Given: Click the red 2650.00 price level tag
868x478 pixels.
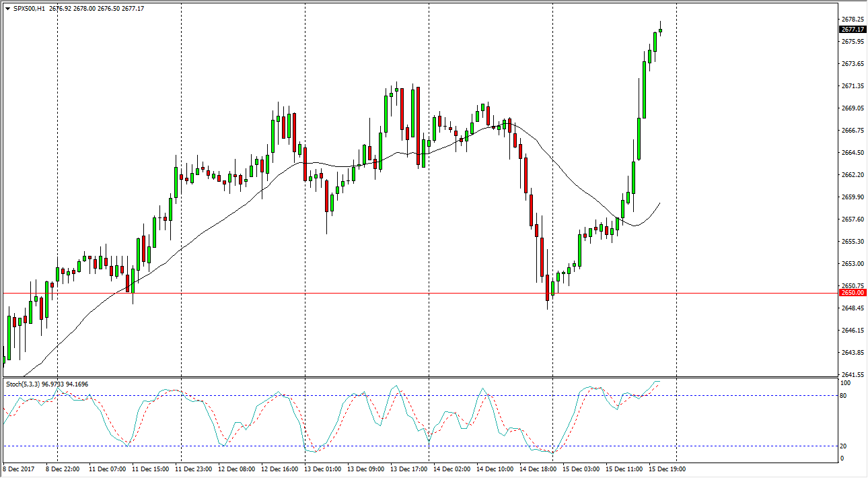Looking at the screenshot, I should (x=852, y=293).
